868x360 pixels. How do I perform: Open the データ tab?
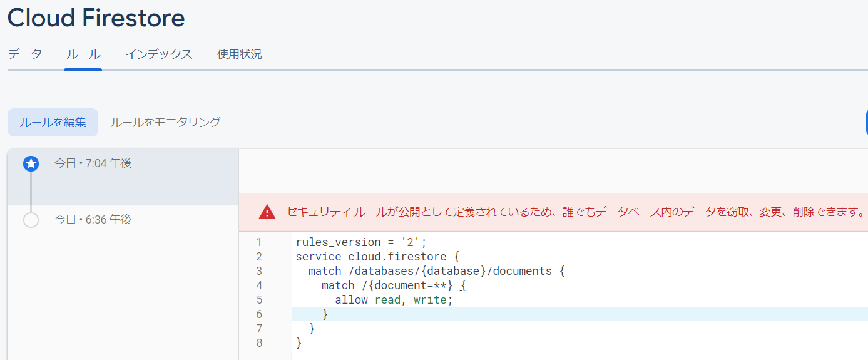click(x=25, y=54)
